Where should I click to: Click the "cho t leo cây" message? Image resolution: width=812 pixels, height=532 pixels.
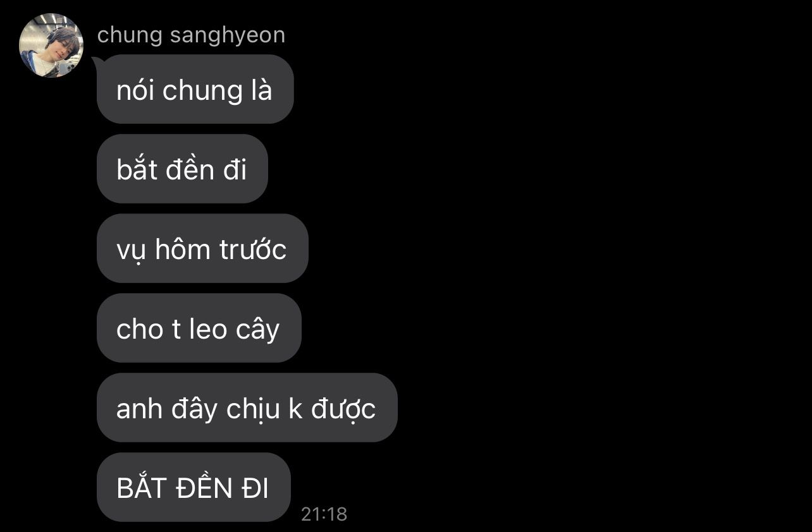point(199,328)
